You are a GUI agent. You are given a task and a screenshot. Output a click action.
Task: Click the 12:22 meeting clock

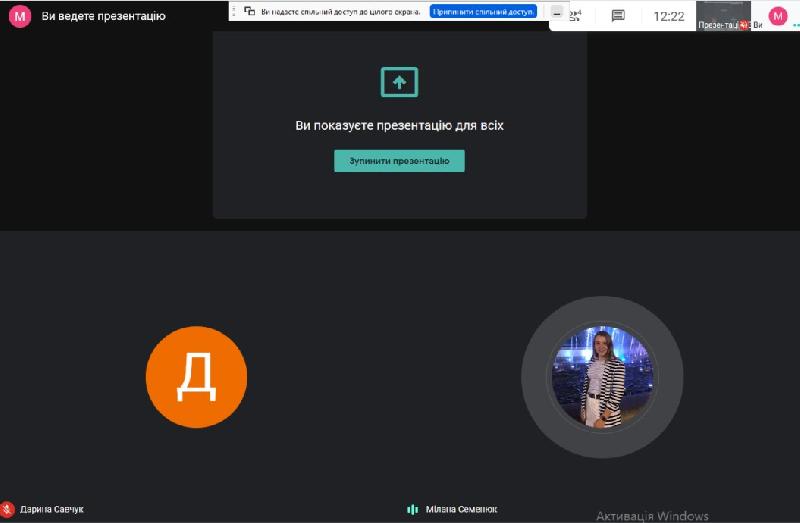coord(668,16)
